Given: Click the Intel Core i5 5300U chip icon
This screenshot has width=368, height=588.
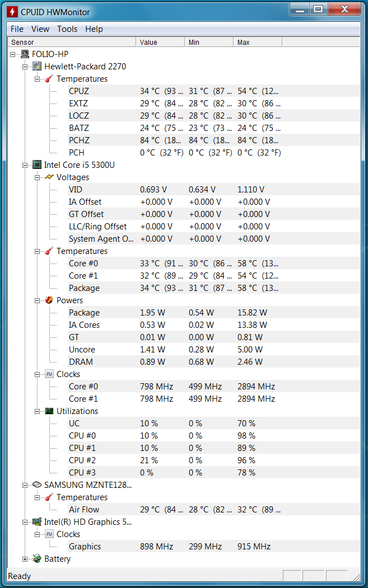Looking at the screenshot, I should tap(37, 164).
